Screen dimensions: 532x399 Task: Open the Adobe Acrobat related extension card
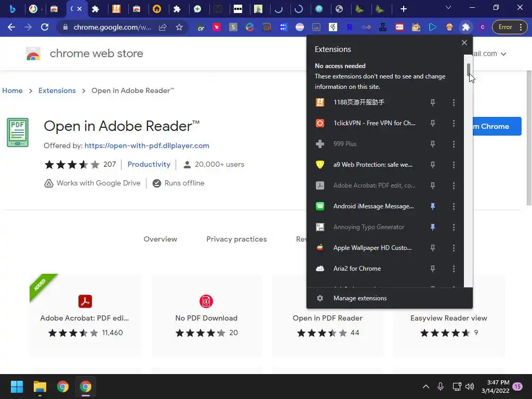[85, 315]
